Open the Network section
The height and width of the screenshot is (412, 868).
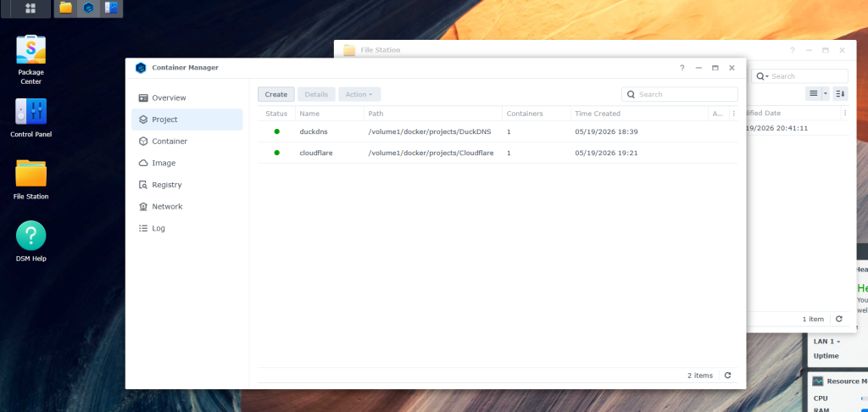[x=187, y=206]
